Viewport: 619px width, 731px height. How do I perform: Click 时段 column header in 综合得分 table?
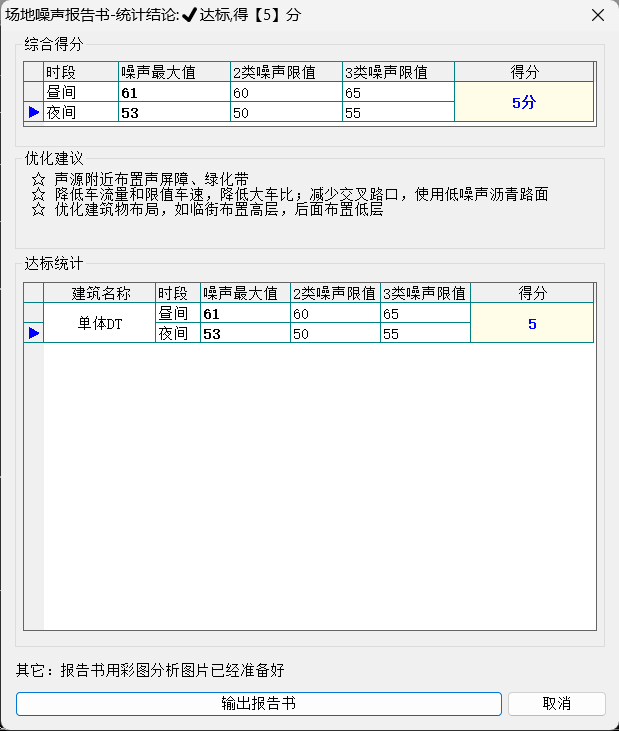pyautogui.click(x=80, y=72)
